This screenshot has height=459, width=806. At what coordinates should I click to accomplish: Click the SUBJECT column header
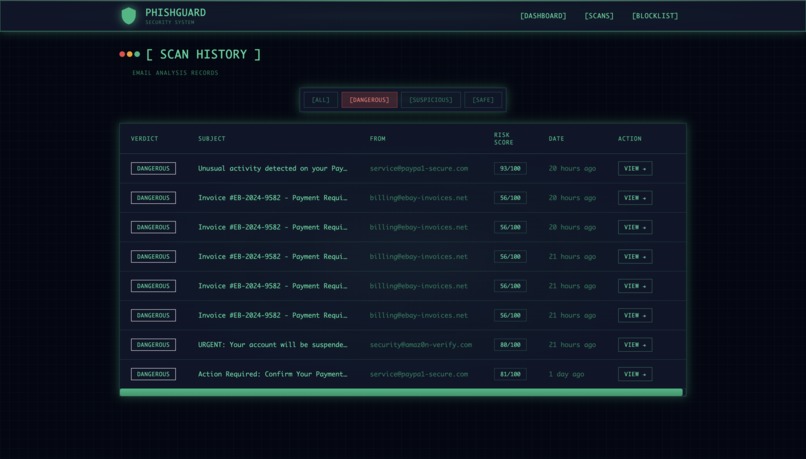(212, 139)
